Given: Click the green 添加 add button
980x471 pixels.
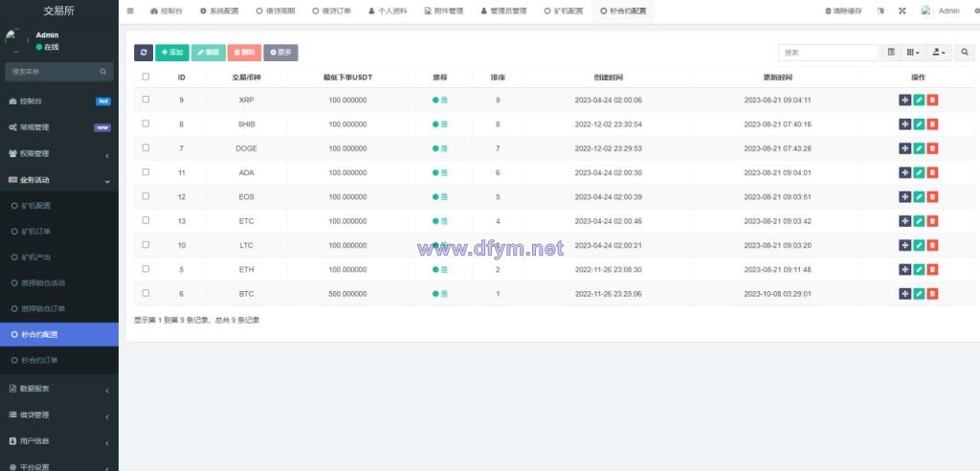Looking at the screenshot, I should [172, 53].
